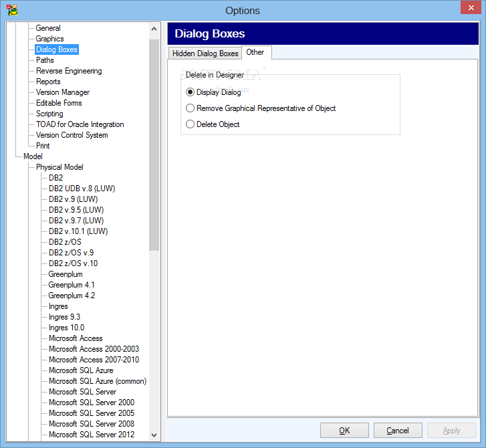Select the Delete Object radio button
The image size is (486, 448).
click(190, 124)
